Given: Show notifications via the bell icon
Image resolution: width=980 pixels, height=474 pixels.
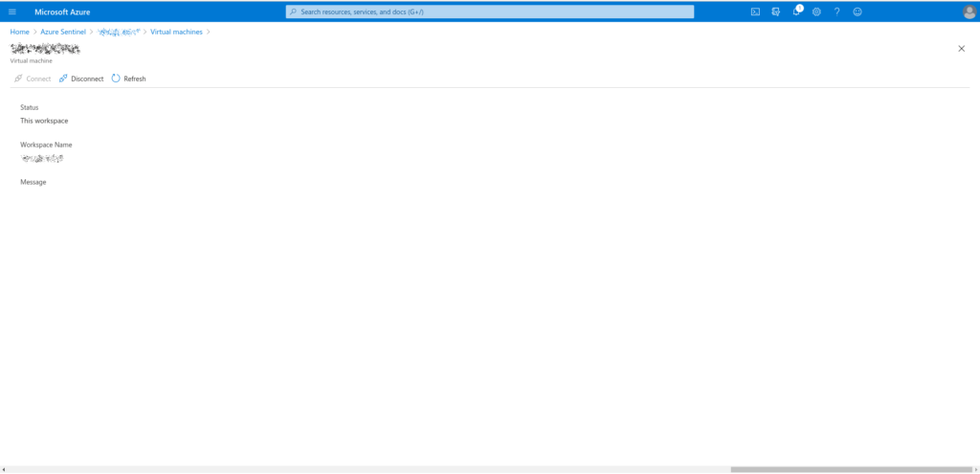Looking at the screenshot, I should click(x=797, y=11).
